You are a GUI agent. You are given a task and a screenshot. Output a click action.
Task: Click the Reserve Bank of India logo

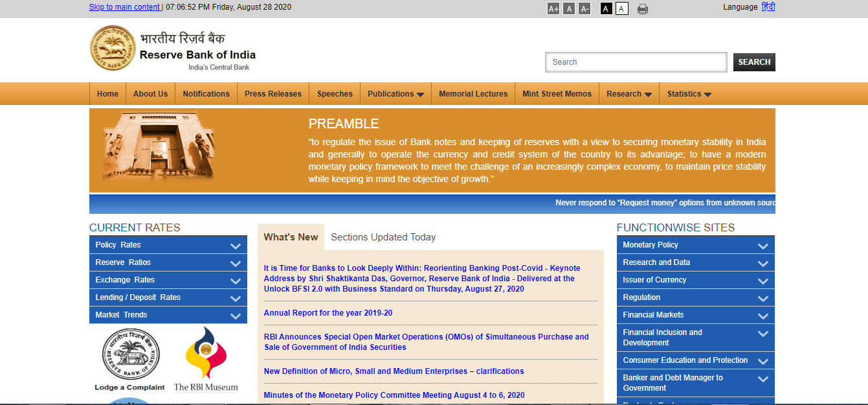coord(173,49)
